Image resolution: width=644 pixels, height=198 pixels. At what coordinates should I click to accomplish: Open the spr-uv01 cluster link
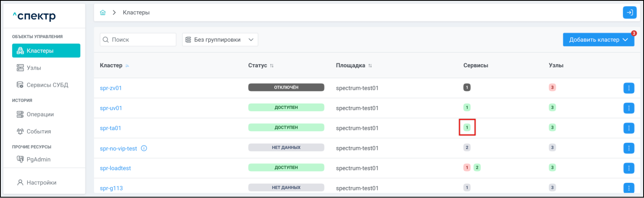(111, 108)
